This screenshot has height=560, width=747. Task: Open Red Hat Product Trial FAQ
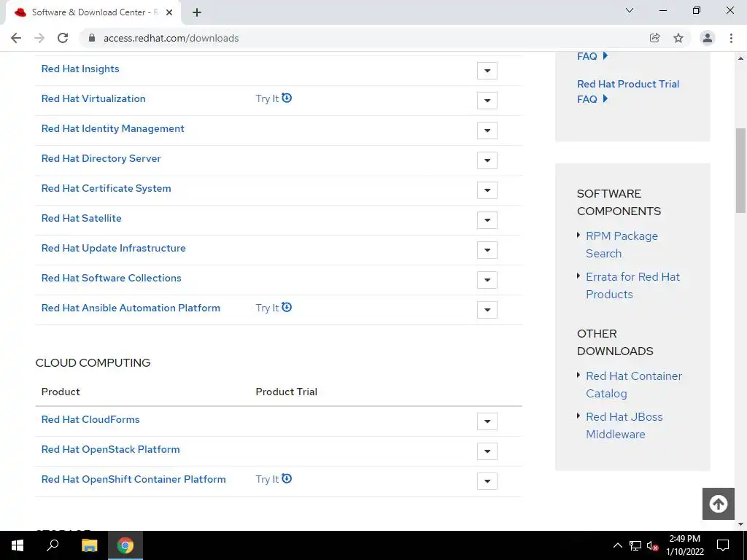tap(628, 91)
